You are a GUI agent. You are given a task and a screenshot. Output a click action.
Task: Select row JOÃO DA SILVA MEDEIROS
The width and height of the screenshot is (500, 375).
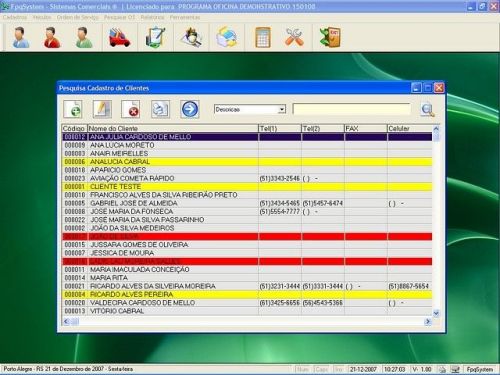(x=247, y=228)
